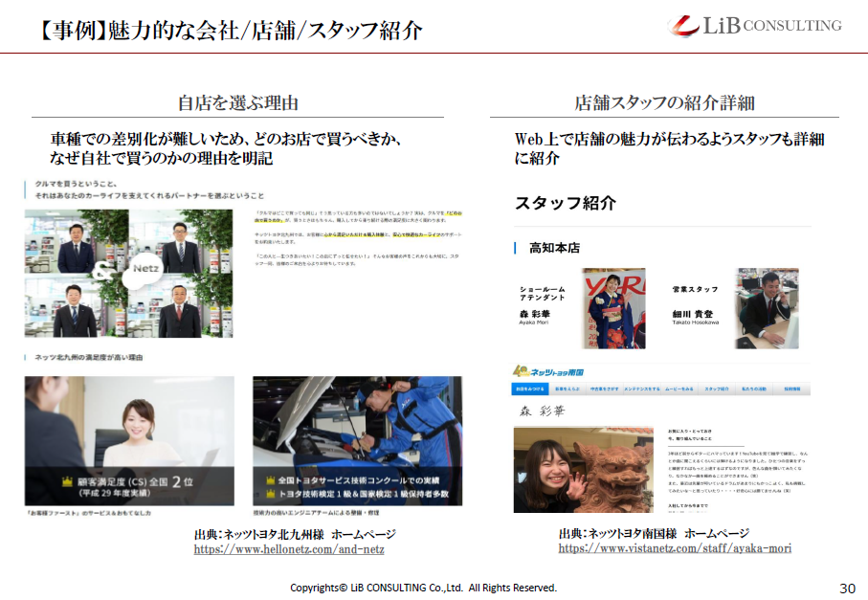Select the 新車をえらぶ navigation tab
Screen dimensions: 868x600
[568, 389]
